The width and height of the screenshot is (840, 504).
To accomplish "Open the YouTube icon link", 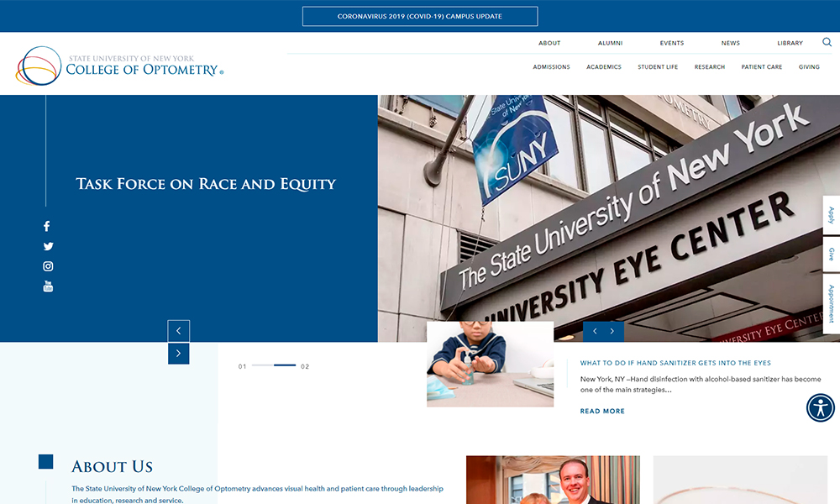I will [x=48, y=286].
